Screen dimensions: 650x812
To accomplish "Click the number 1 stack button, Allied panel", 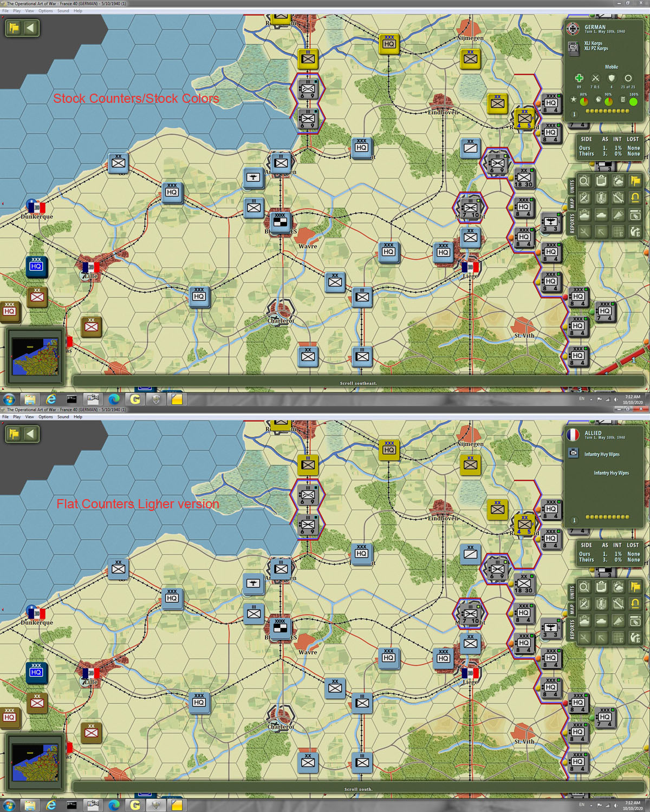I will coord(574,520).
